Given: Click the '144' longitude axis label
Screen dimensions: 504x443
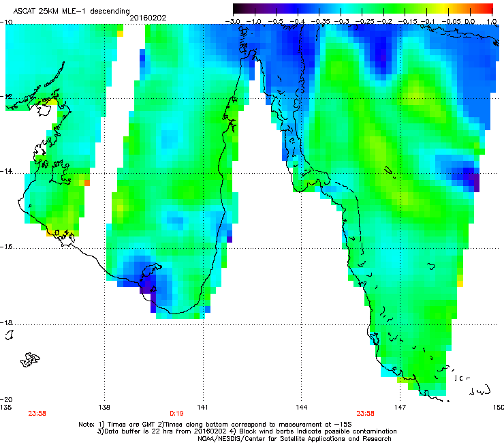Looking at the screenshot, I should click(x=301, y=408).
